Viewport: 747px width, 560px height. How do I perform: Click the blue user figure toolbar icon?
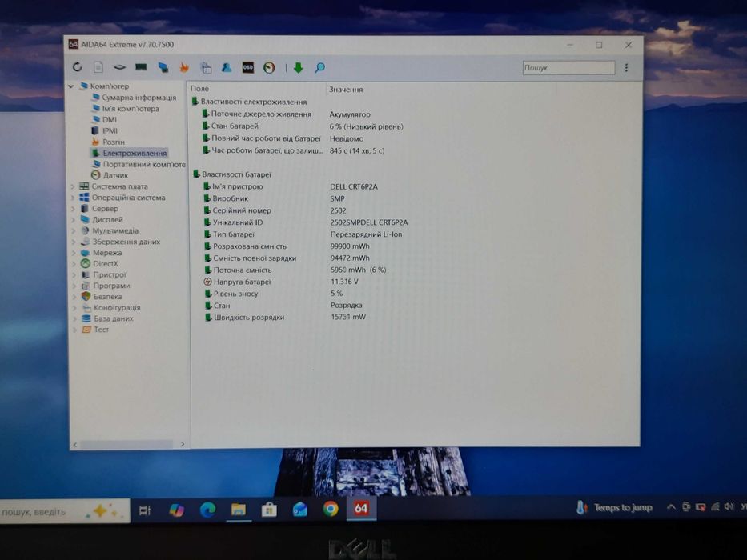pyautogui.click(x=227, y=67)
